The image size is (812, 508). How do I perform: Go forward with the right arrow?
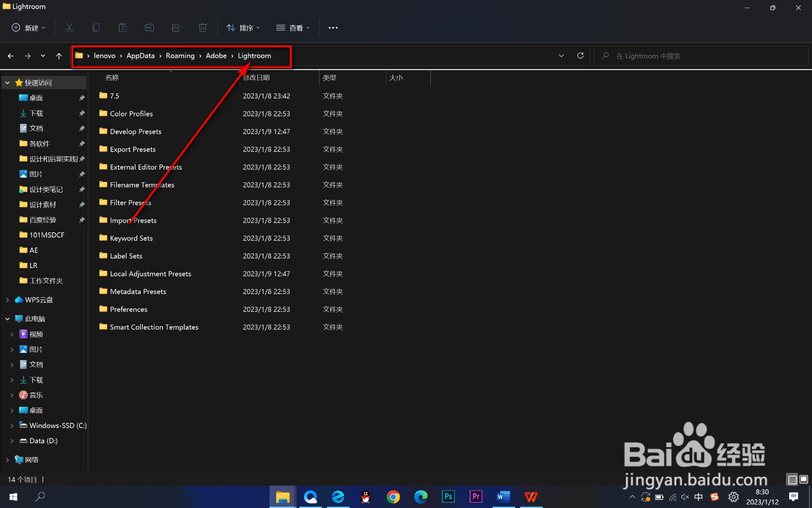(27, 56)
